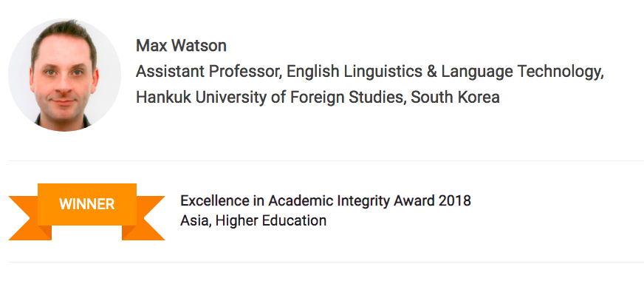The height and width of the screenshot is (281, 644).
Task: Click the divider line below the profile section
Action: 326,160
